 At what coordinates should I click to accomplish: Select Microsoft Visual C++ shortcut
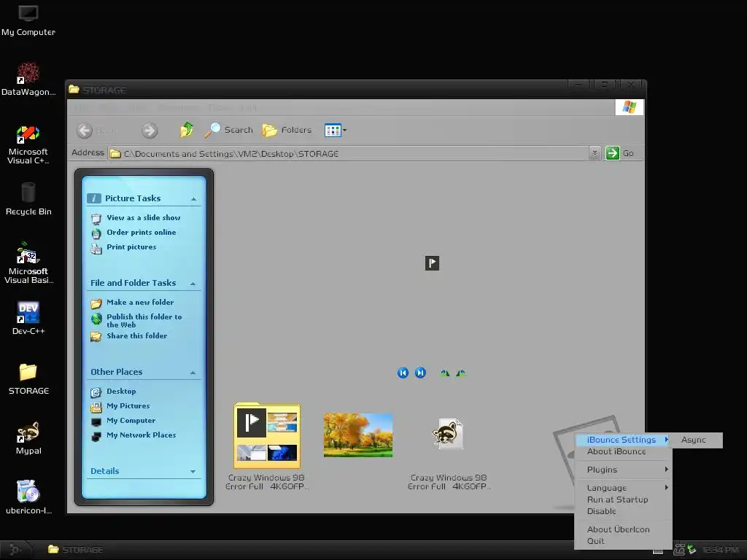28,144
